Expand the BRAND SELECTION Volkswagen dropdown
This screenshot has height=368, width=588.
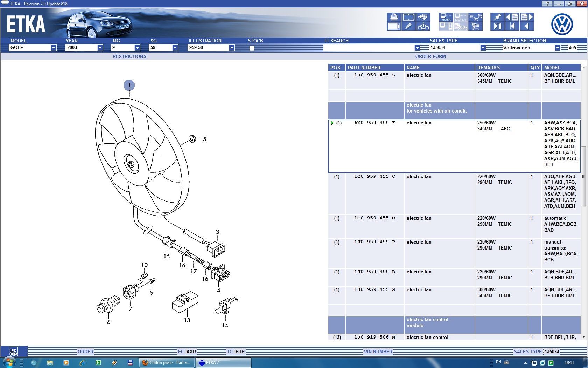coord(558,48)
